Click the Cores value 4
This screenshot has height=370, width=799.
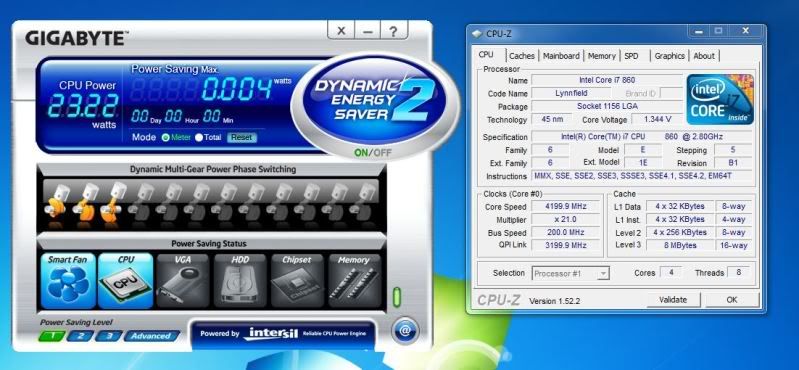tap(671, 272)
